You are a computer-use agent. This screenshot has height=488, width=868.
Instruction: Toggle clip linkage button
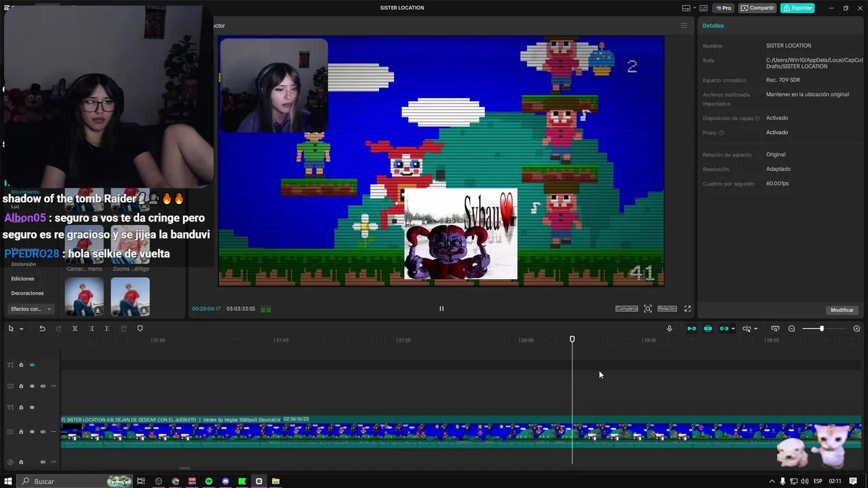[x=724, y=329]
